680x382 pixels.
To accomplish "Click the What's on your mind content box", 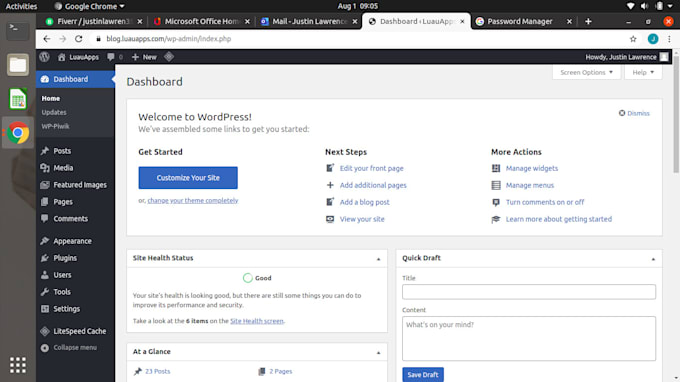I will [529, 338].
